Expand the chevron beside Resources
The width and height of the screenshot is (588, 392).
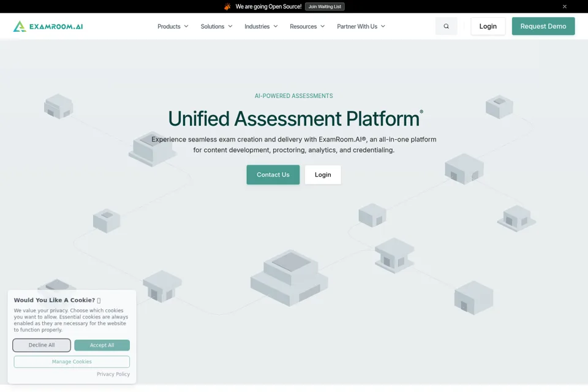pos(323,26)
